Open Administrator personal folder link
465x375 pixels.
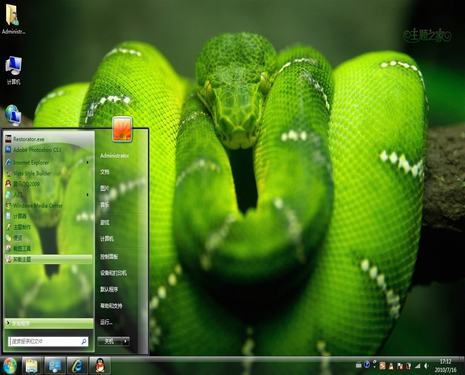114,156
